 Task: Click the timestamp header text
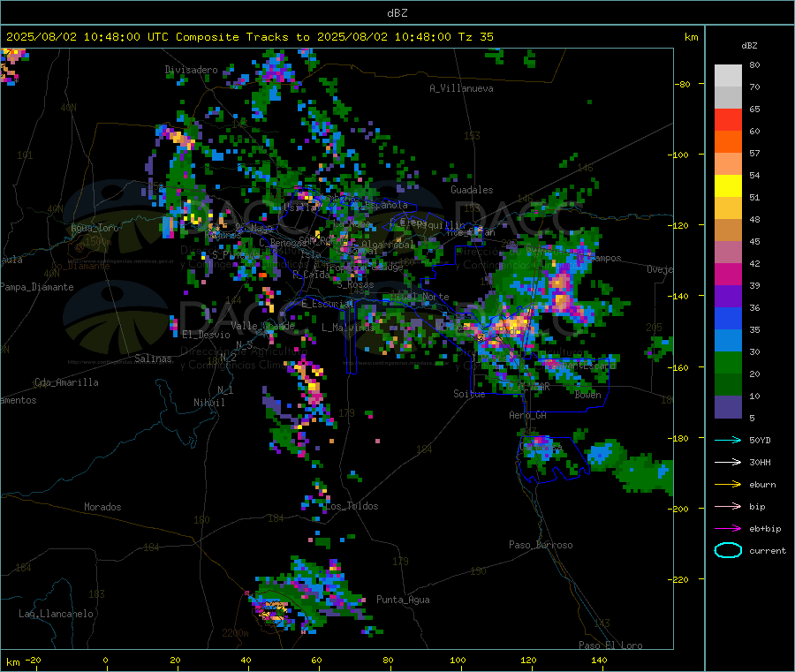click(250, 37)
